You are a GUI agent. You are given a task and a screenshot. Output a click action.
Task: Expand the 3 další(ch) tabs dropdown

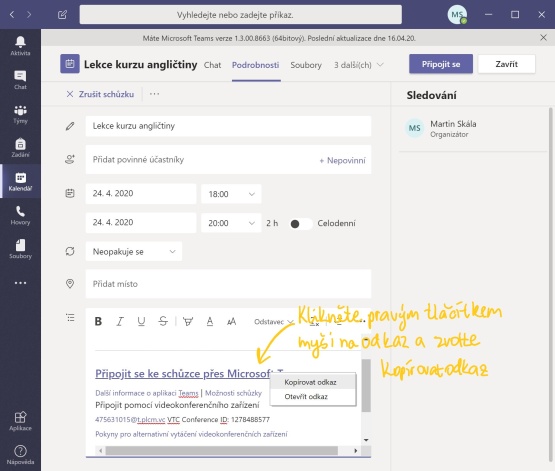358,65
